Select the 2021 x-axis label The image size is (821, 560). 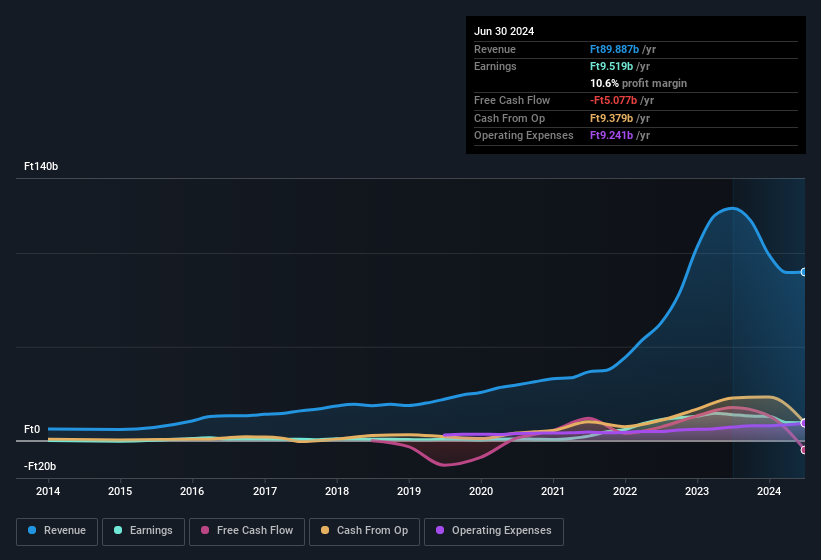click(x=553, y=491)
